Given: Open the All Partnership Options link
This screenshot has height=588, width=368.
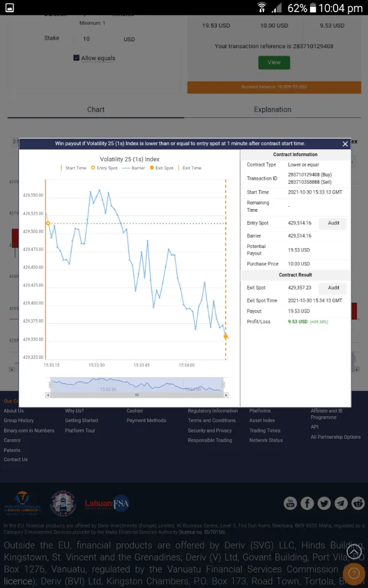Looking at the screenshot, I should (x=336, y=437).
